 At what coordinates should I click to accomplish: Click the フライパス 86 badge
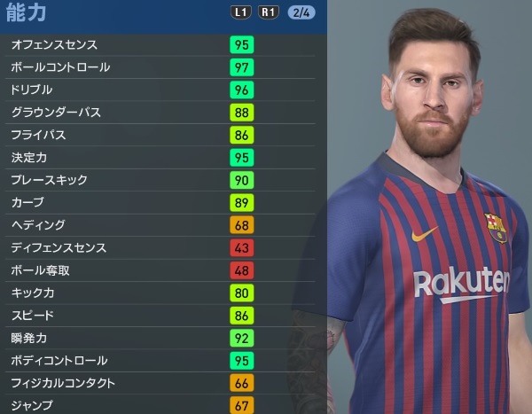click(241, 135)
